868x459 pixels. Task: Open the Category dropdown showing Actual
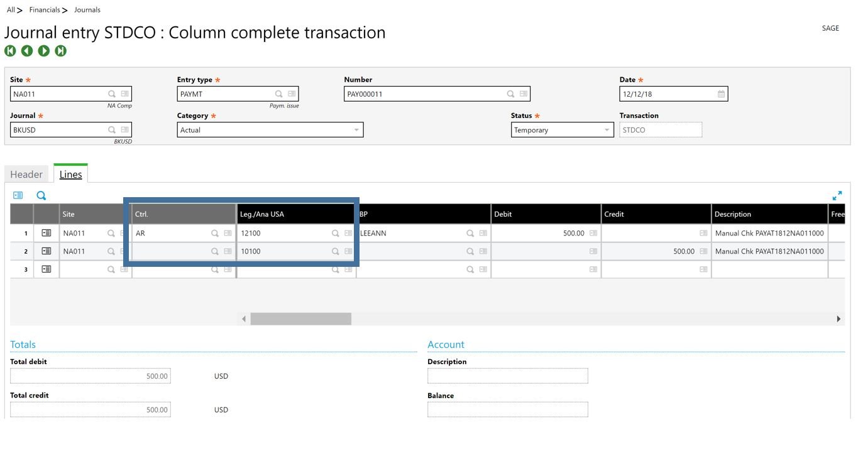click(270, 130)
